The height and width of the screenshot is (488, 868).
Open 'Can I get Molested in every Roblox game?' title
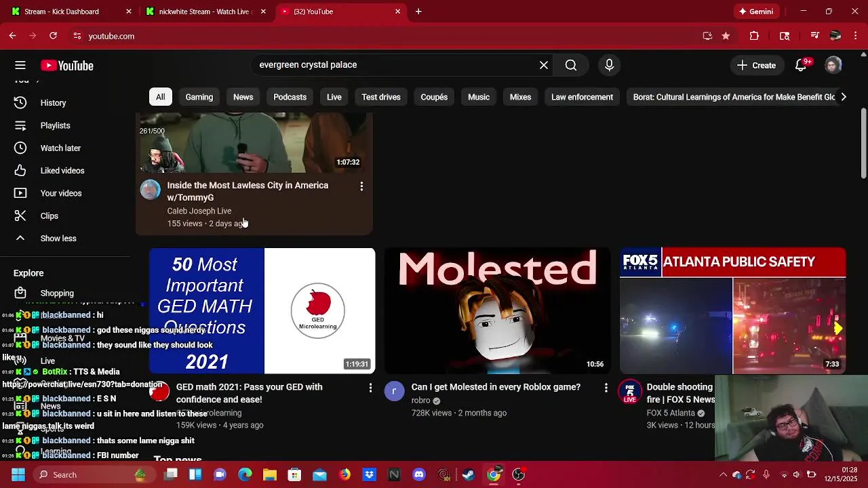coord(496,387)
